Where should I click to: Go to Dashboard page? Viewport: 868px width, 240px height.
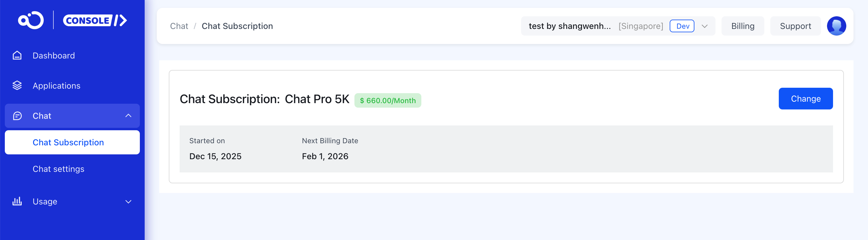[54, 55]
